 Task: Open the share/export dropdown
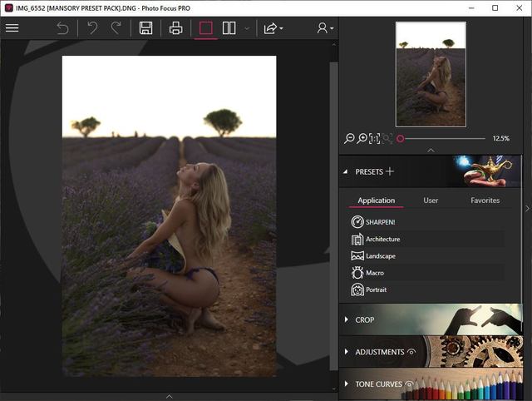click(273, 27)
